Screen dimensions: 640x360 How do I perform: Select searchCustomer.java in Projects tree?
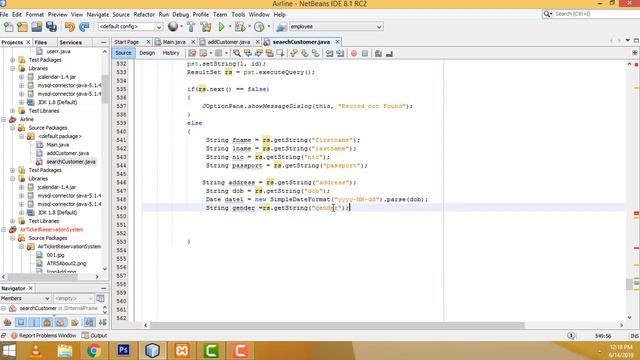click(71, 162)
